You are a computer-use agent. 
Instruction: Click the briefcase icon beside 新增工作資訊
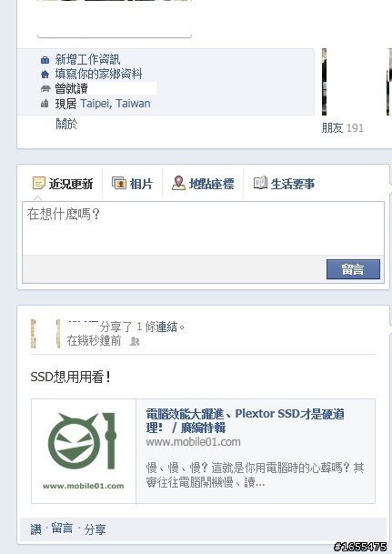(45, 60)
